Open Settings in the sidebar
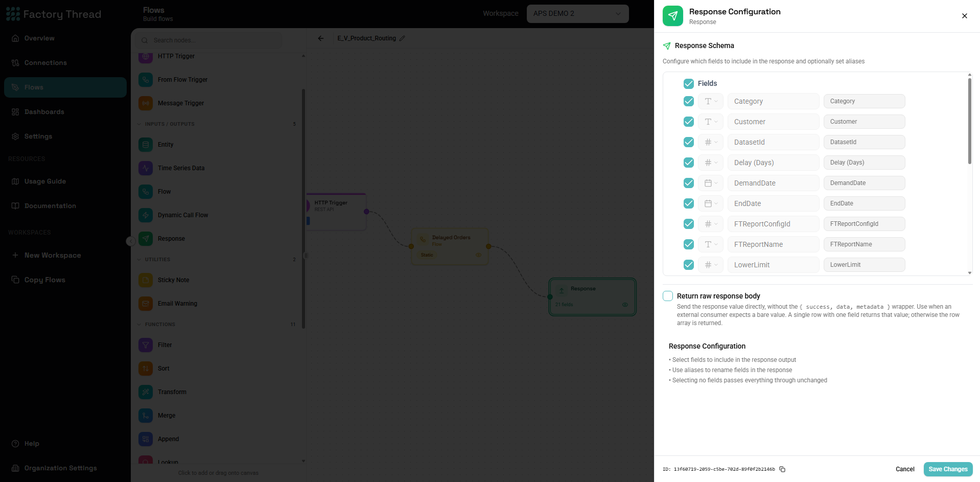Image resolution: width=980 pixels, height=482 pixels. [x=65, y=136]
